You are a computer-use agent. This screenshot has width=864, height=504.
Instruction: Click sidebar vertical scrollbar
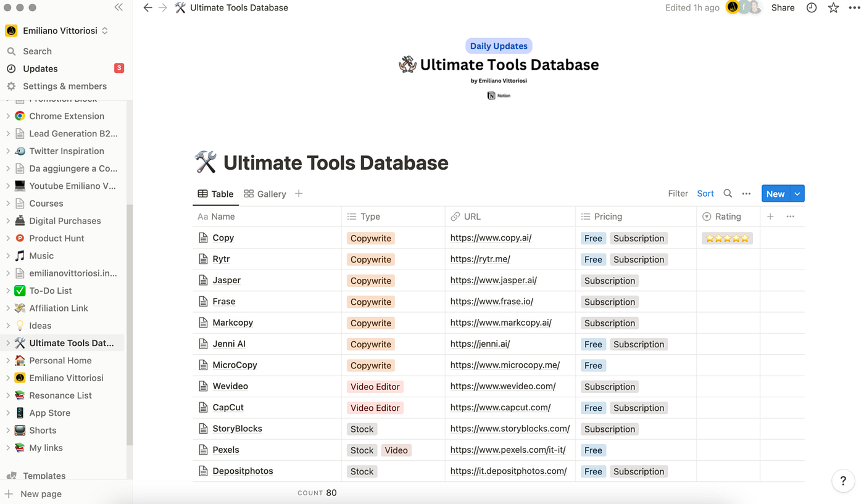click(x=130, y=324)
